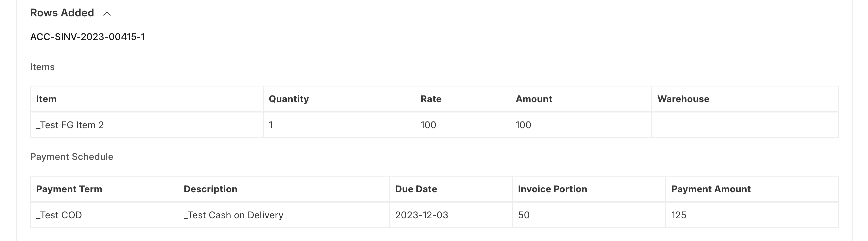Select the 100 value under Rate
The height and width of the screenshot is (241, 868).
pyautogui.click(x=428, y=125)
